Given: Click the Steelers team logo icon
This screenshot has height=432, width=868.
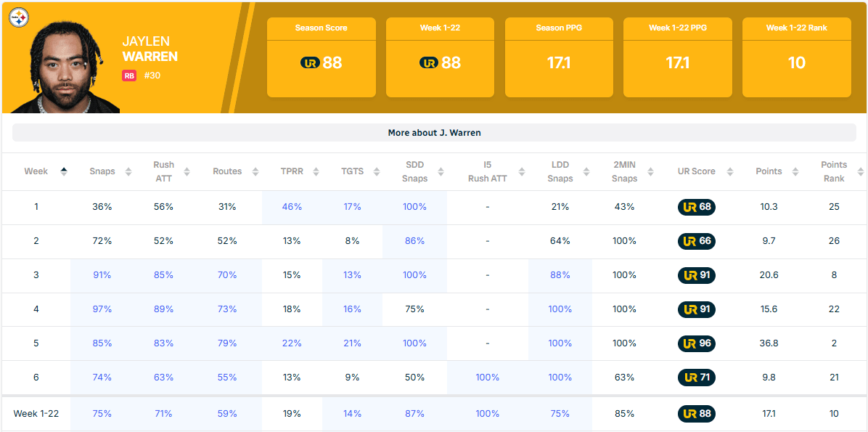Looking at the screenshot, I should click(x=20, y=18).
